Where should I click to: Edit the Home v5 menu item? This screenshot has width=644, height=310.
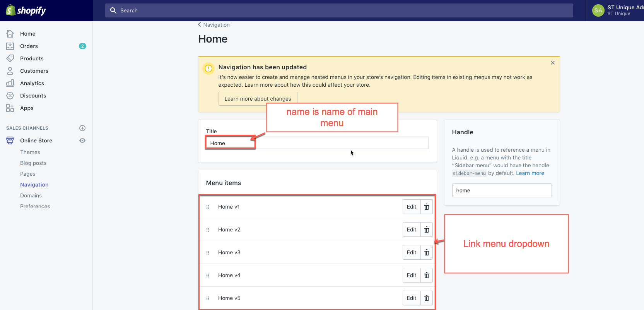click(x=412, y=298)
